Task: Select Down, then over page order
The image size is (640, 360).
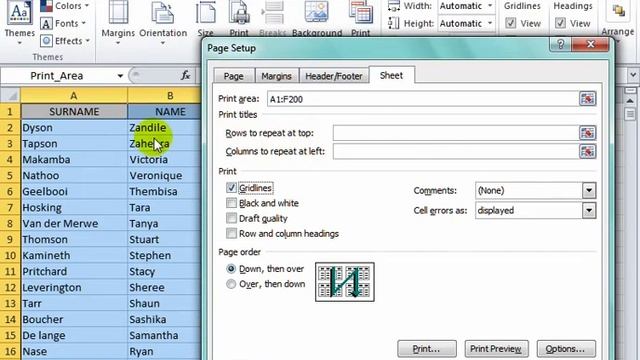Action: point(231,269)
